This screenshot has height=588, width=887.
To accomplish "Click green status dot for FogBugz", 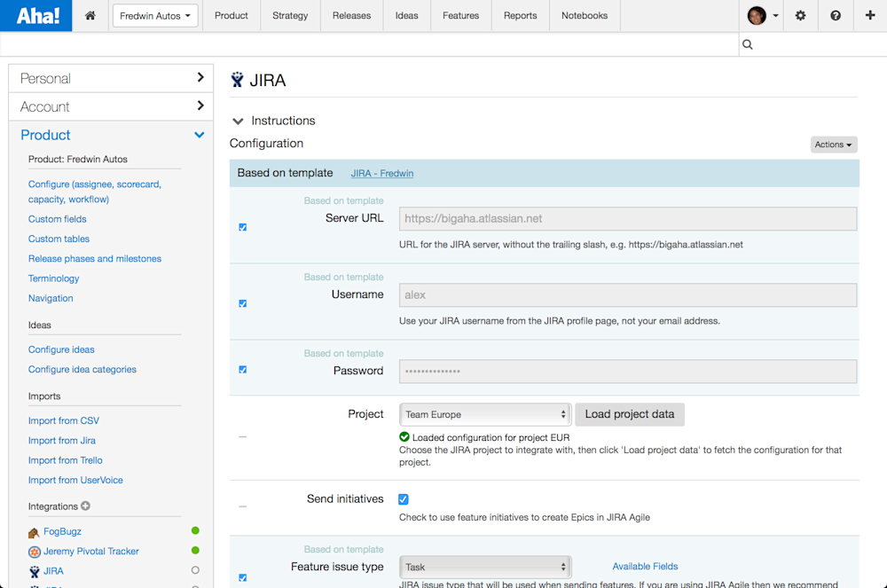I will [195, 530].
